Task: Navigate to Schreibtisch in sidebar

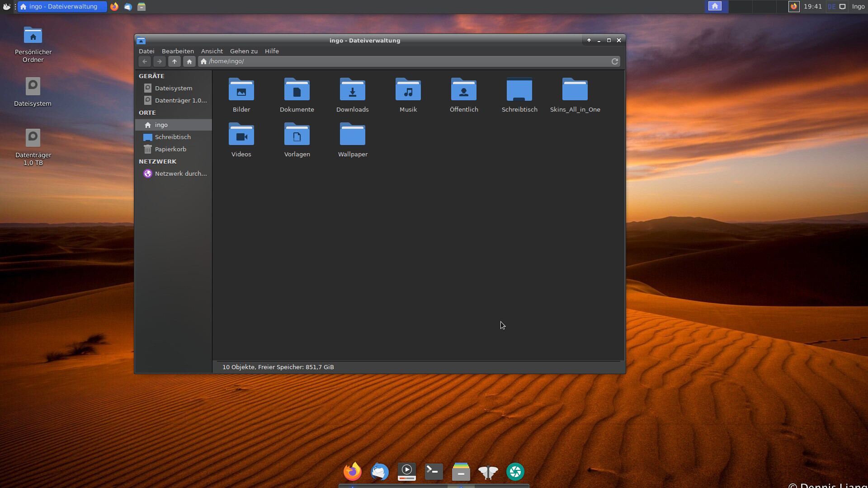Action: click(x=172, y=137)
